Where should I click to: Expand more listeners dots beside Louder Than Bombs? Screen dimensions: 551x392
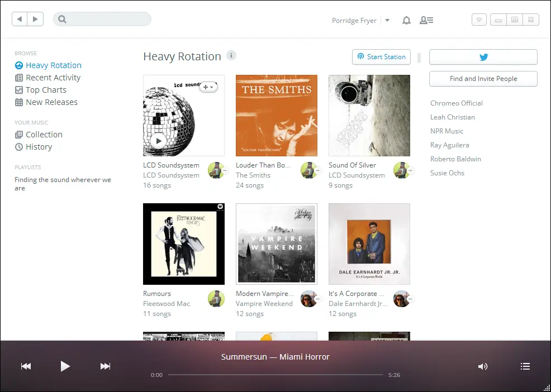coord(317,171)
